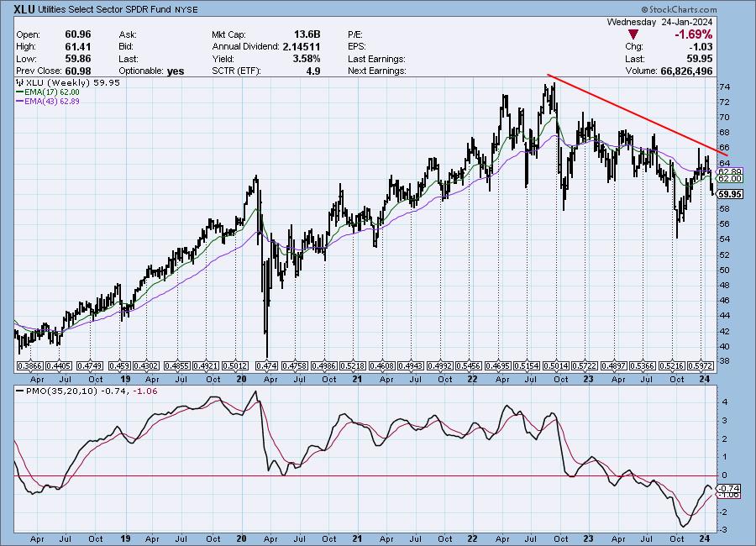Click the 'EMA(17) 62.00' legend text
Screen dimensions: 756x546
click(x=51, y=92)
